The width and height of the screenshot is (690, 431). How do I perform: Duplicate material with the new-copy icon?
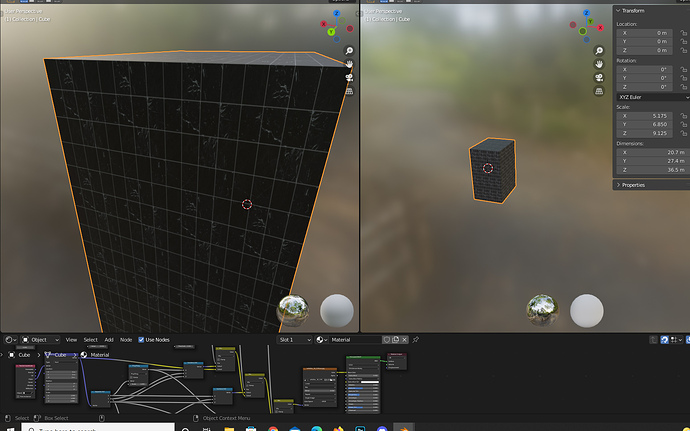tap(396, 339)
